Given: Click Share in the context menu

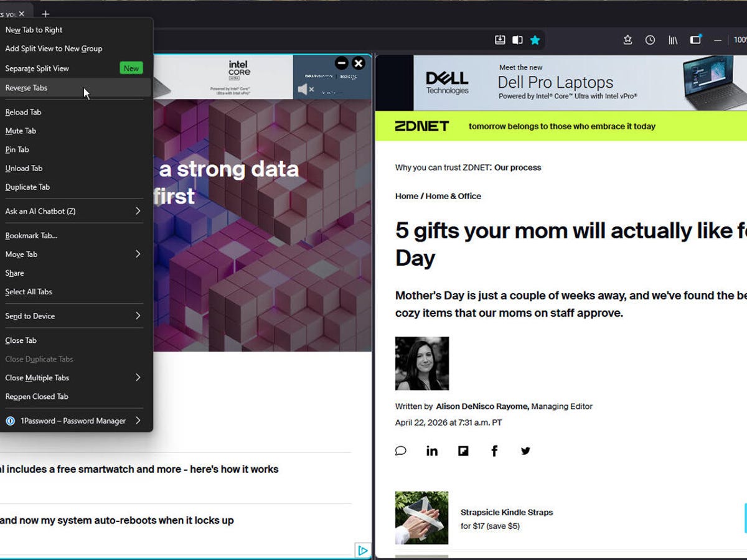Looking at the screenshot, I should coord(75,273).
